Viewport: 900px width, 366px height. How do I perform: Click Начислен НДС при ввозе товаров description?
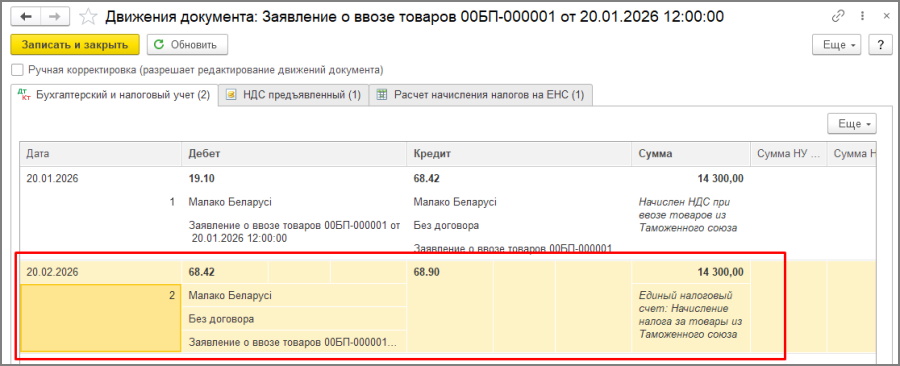[x=688, y=215]
